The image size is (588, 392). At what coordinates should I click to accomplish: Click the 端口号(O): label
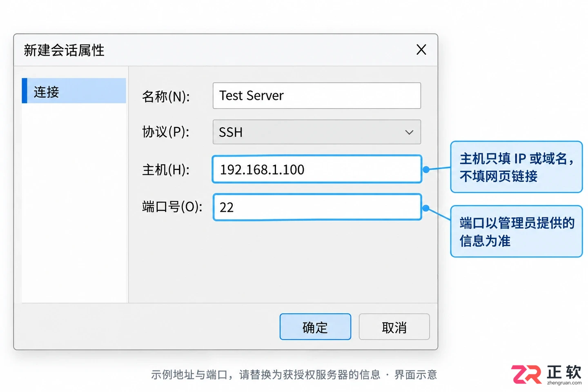(172, 207)
